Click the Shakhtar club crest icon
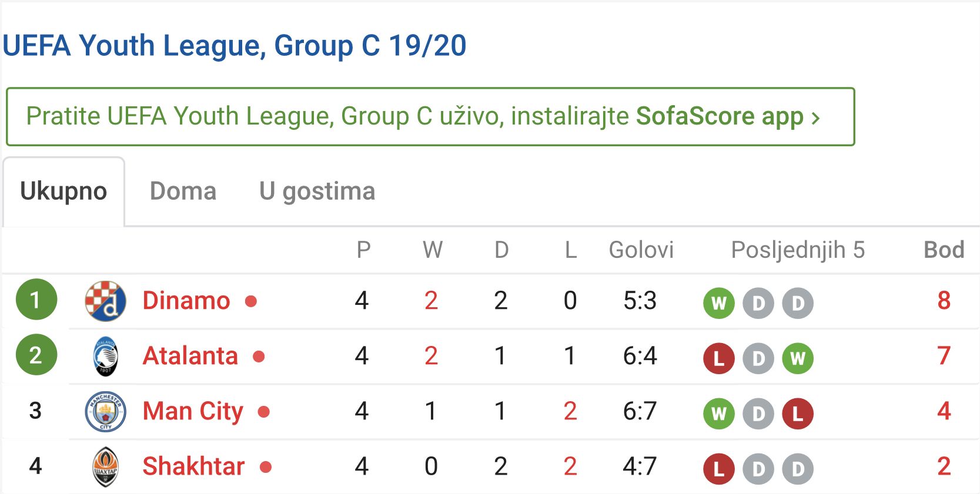The image size is (980, 494). click(106, 467)
